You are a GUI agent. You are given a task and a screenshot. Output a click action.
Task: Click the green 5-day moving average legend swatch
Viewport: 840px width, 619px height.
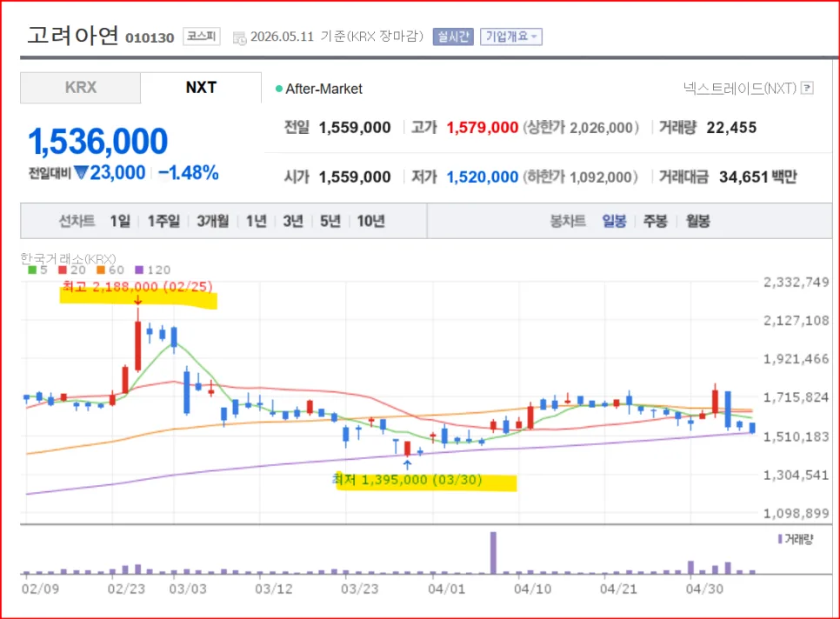32,270
